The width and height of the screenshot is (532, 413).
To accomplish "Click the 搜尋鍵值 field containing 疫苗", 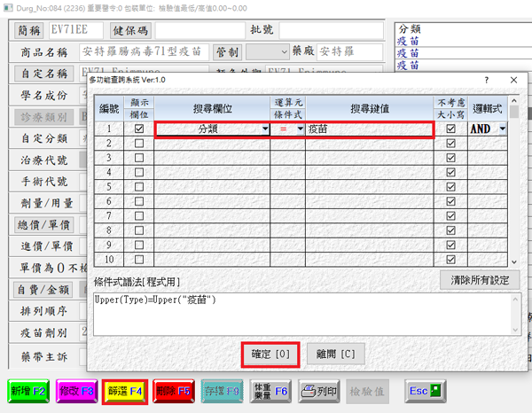I will (x=368, y=129).
